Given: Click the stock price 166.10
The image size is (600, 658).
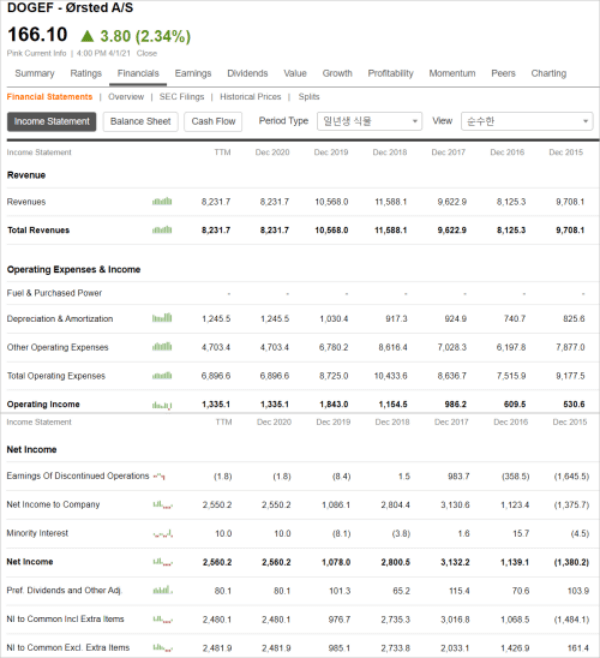Looking at the screenshot, I should [x=37, y=34].
